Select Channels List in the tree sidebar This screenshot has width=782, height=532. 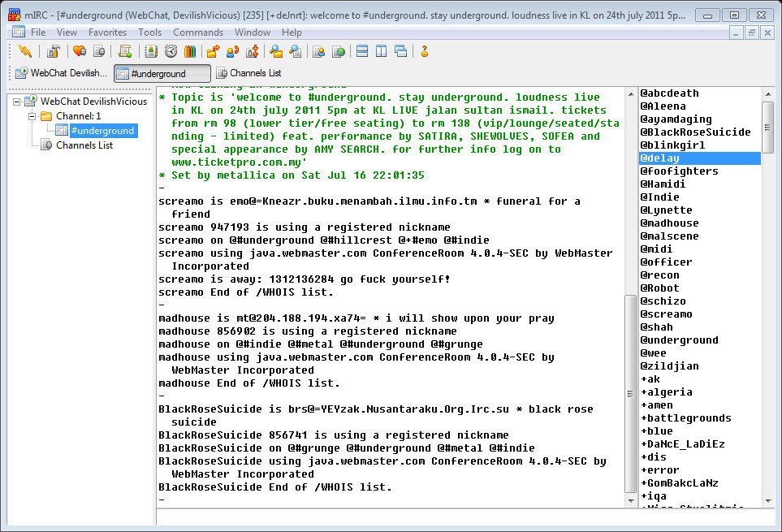84,145
